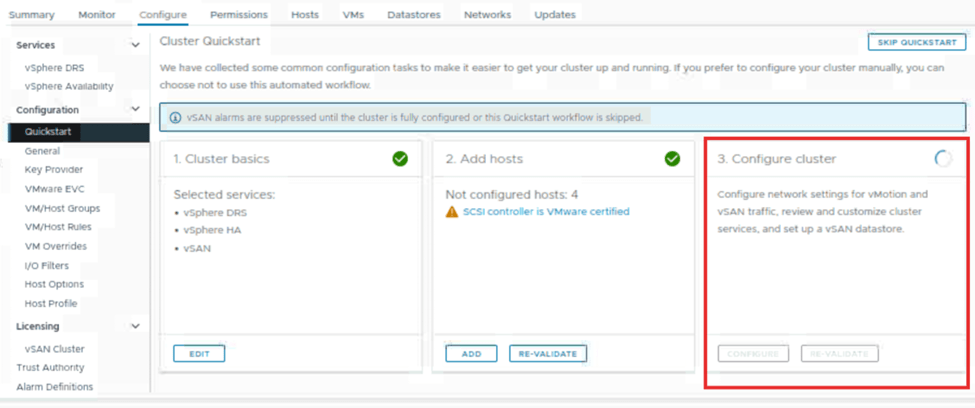Image resolution: width=975 pixels, height=408 pixels.
Task: Click the loading spinner on Configure cluster card
Action: (x=943, y=159)
